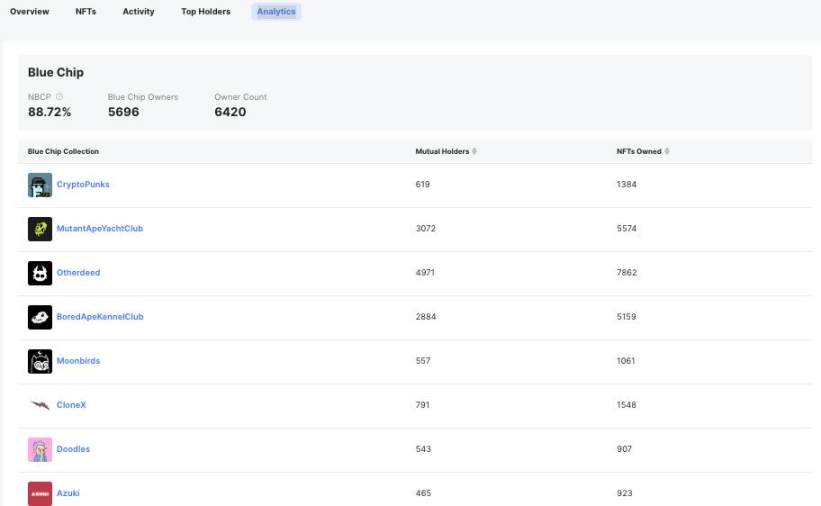Screen dimensions: 821x506
Task: Click BoredApeKennelClub mutual holders 2884
Action: 426,316
